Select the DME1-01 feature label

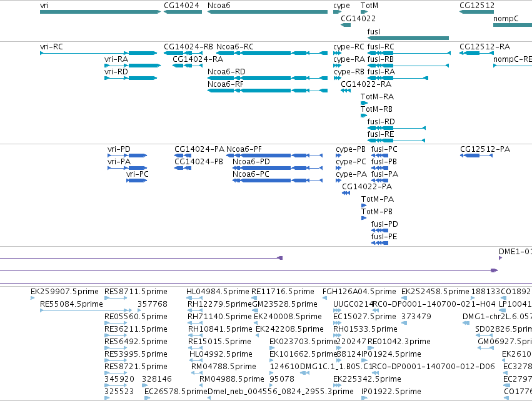tap(515, 252)
